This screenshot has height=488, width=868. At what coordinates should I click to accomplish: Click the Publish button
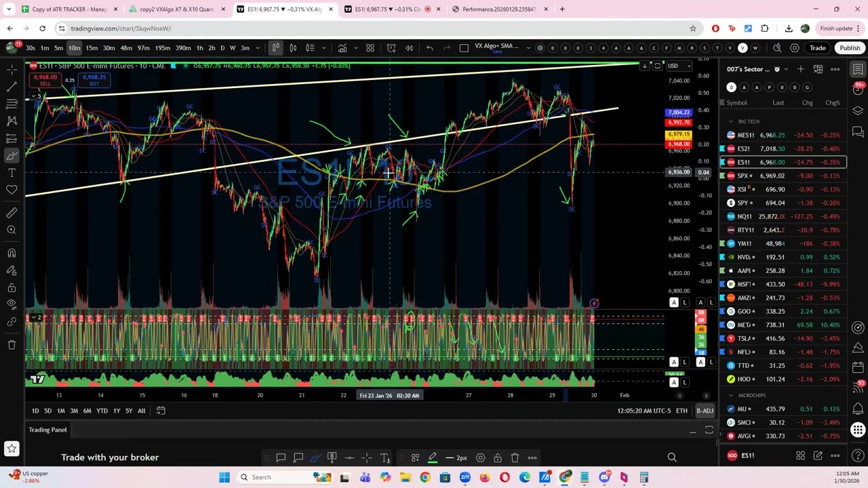pos(850,48)
